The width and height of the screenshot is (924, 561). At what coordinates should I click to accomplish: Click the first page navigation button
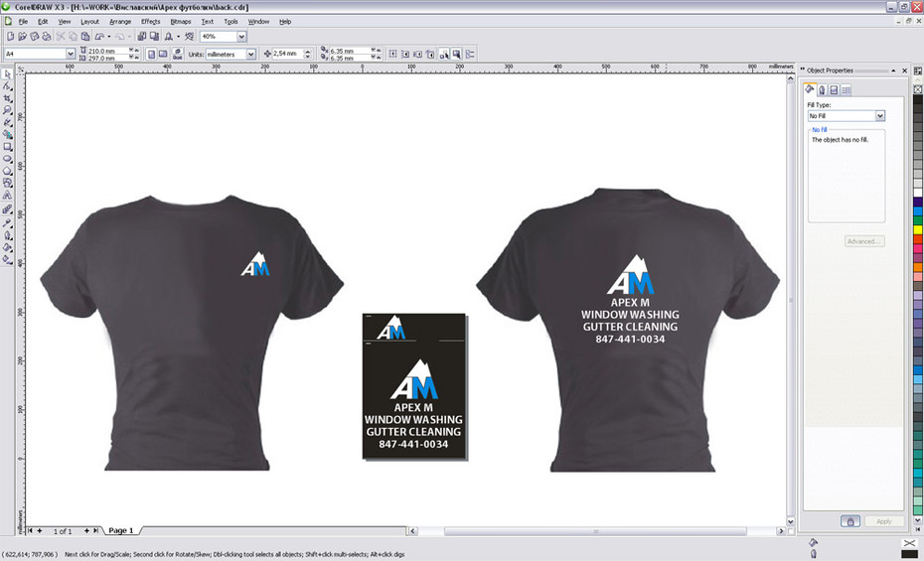click(30, 530)
